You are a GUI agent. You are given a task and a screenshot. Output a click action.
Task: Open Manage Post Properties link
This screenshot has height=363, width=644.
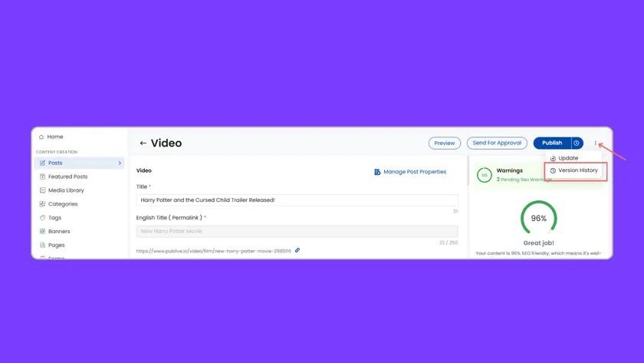415,172
